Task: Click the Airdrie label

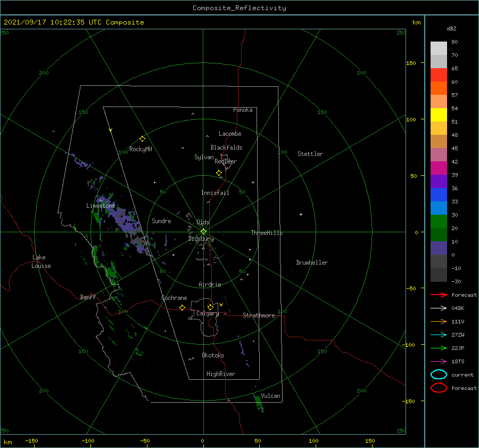Action: pos(210,284)
